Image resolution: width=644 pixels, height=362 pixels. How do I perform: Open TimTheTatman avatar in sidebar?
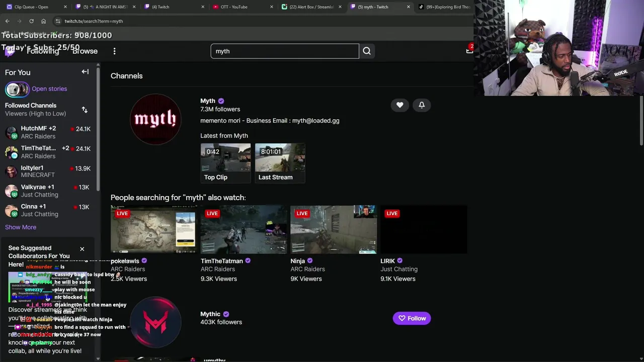tap(11, 152)
